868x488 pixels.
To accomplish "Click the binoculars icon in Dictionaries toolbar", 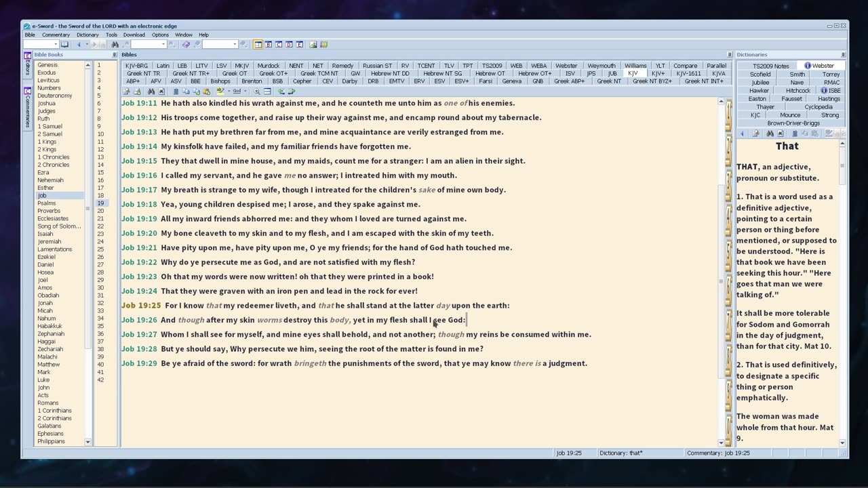I will point(770,134).
